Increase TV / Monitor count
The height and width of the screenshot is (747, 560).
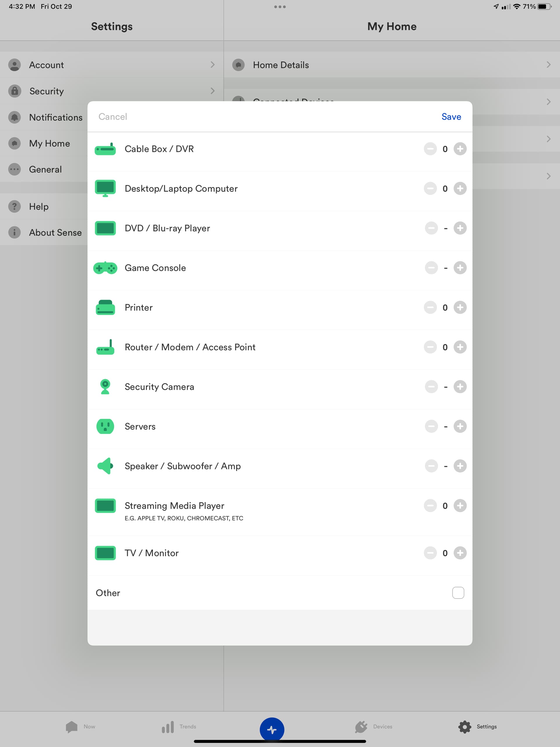tap(460, 553)
